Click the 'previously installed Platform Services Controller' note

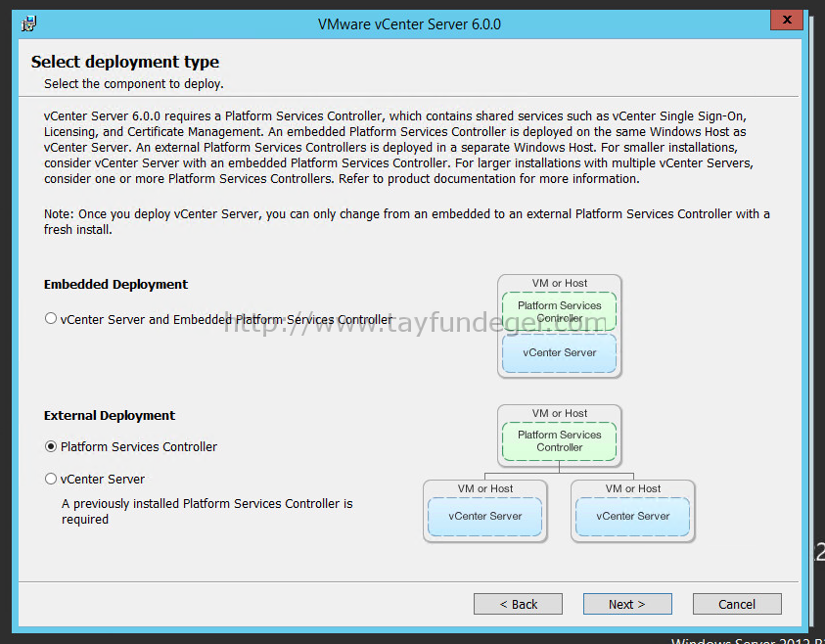[206, 512]
